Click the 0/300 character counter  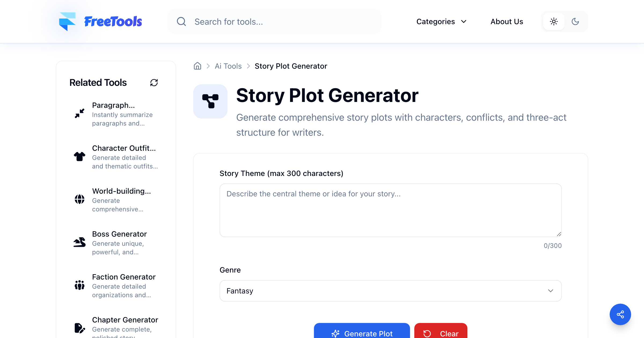click(x=552, y=246)
